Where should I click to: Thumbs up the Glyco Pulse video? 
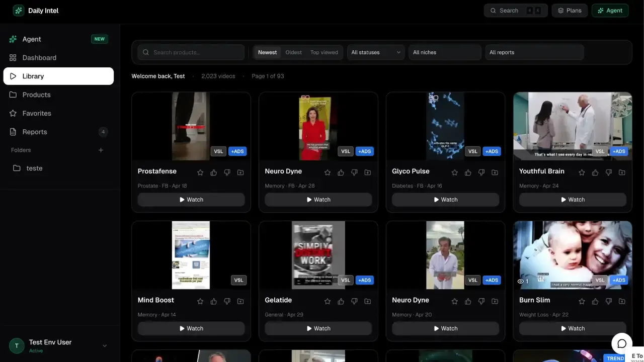468,172
